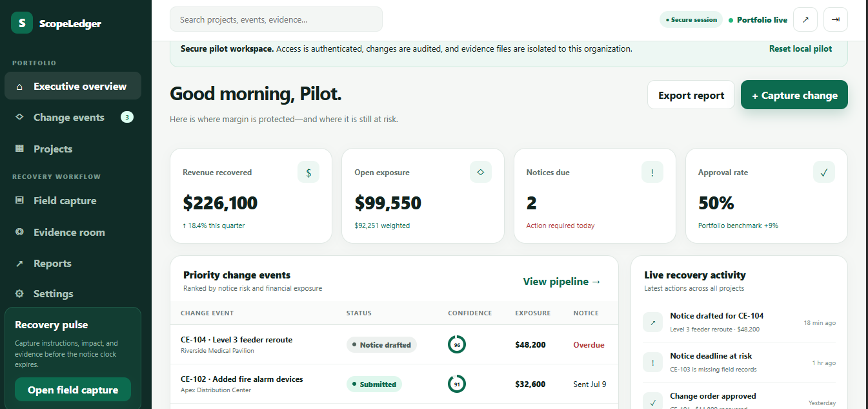The image size is (868, 409).
Task: Click the diamond icon beside Change events
Action: point(19,117)
